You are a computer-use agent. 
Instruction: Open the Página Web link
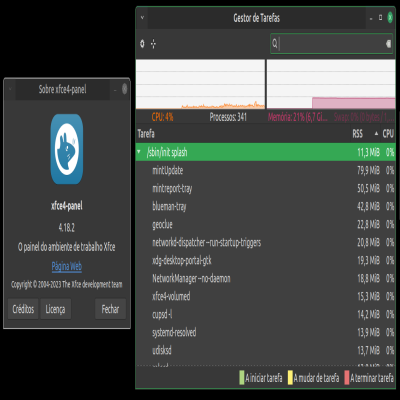pyautogui.click(x=67, y=266)
